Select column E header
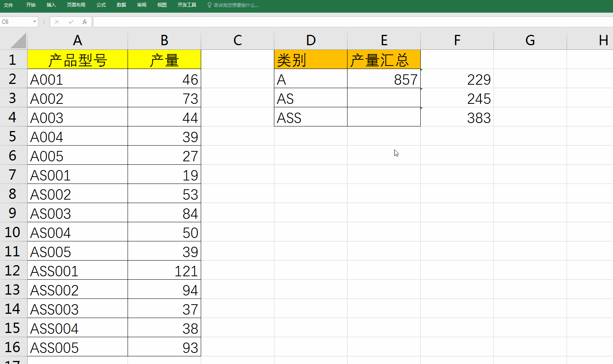The width and height of the screenshot is (613, 364). click(384, 40)
